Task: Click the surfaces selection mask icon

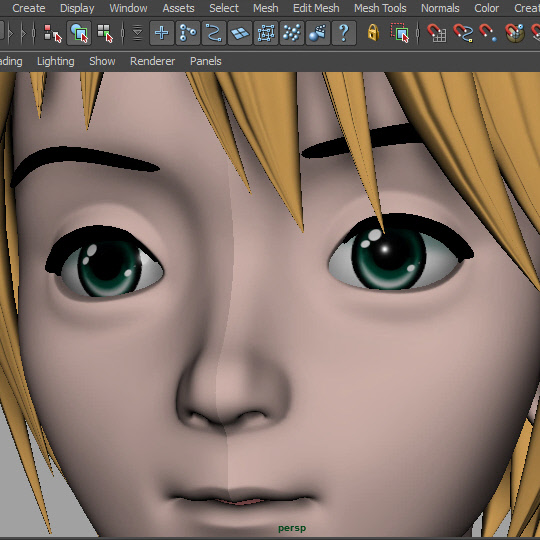Action: pos(240,33)
